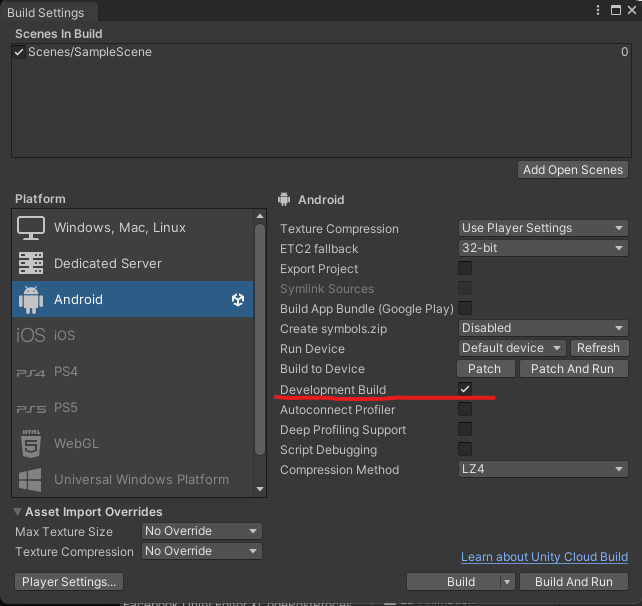Click Add Open Scenes button
The image size is (642, 606).
pyautogui.click(x=573, y=170)
